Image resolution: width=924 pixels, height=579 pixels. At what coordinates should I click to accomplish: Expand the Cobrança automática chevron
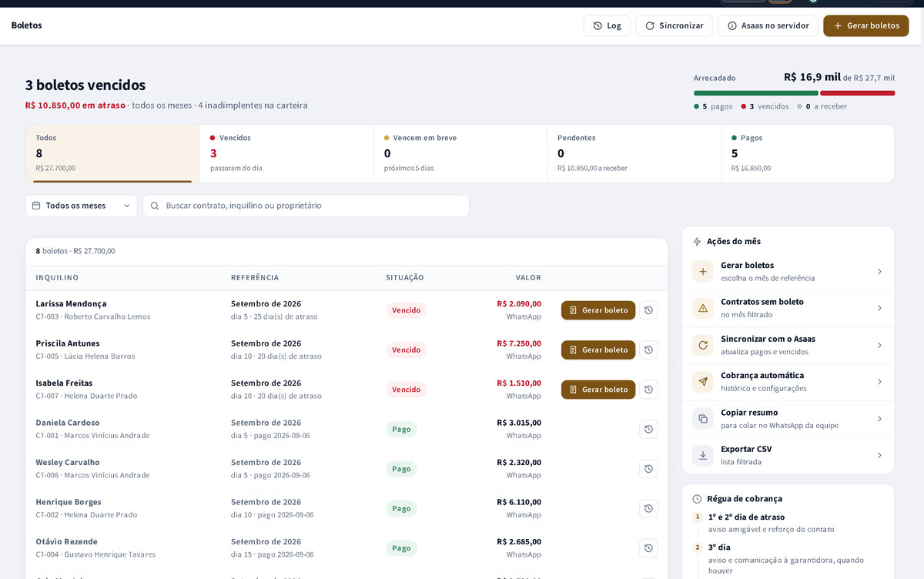(879, 382)
